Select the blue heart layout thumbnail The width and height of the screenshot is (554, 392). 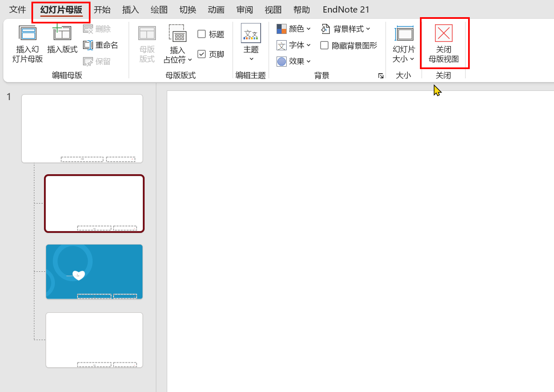pyautogui.click(x=94, y=271)
